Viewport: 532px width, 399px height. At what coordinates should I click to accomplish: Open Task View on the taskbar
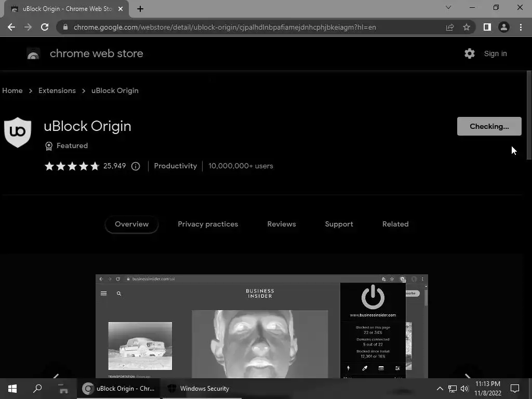(63, 389)
